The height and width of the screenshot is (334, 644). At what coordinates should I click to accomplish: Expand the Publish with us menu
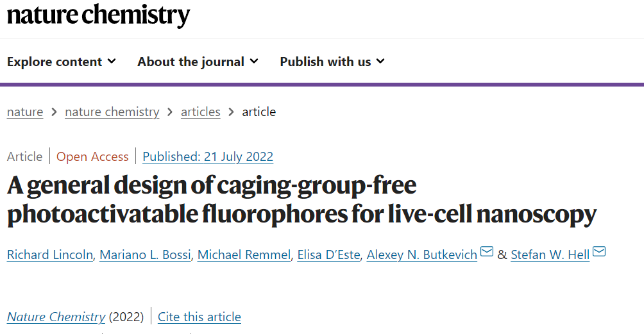pos(332,62)
